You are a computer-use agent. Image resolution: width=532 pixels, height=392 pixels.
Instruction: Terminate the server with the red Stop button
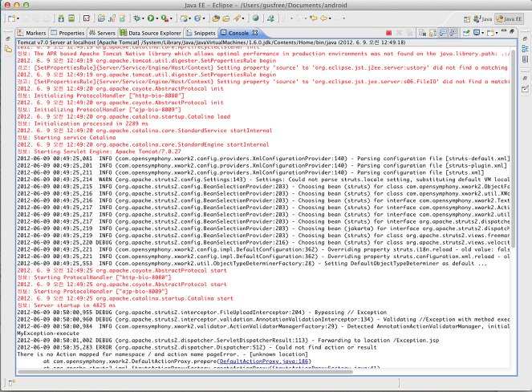[389, 33]
